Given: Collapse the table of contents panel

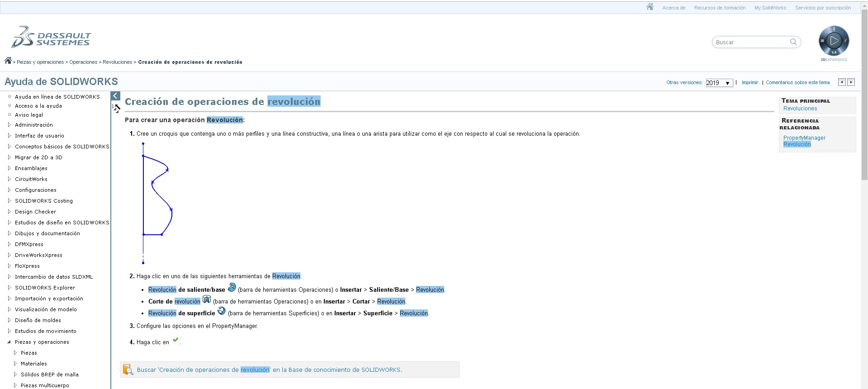Looking at the screenshot, I should [x=115, y=96].
